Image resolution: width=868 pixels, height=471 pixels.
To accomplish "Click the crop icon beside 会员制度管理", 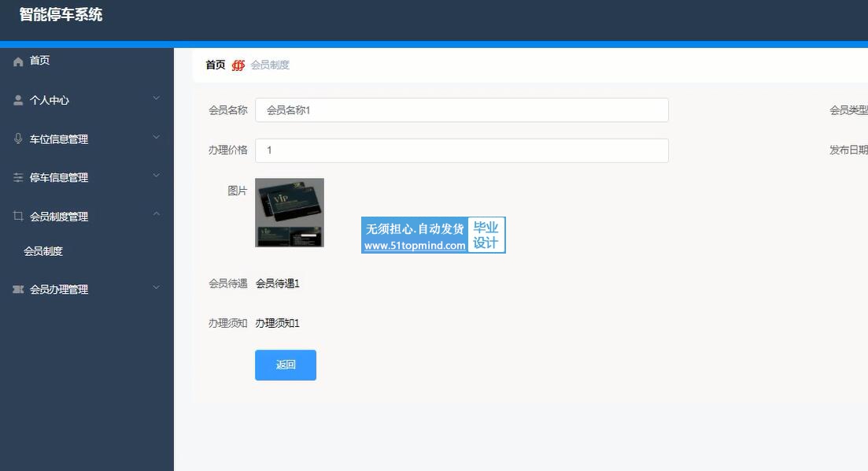I will click(x=18, y=216).
